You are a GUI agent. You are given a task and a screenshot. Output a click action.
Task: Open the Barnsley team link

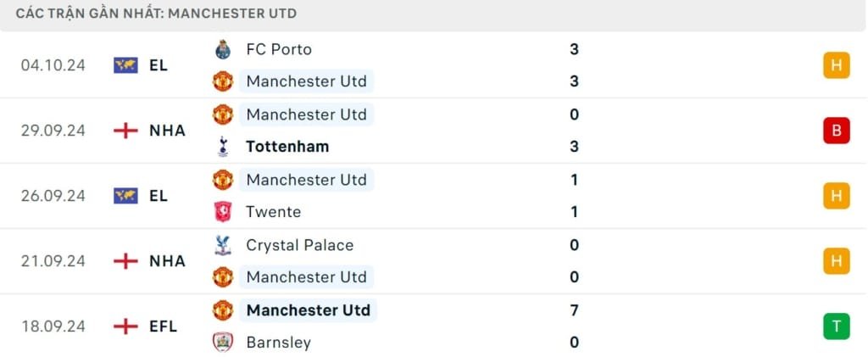coord(278,343)
